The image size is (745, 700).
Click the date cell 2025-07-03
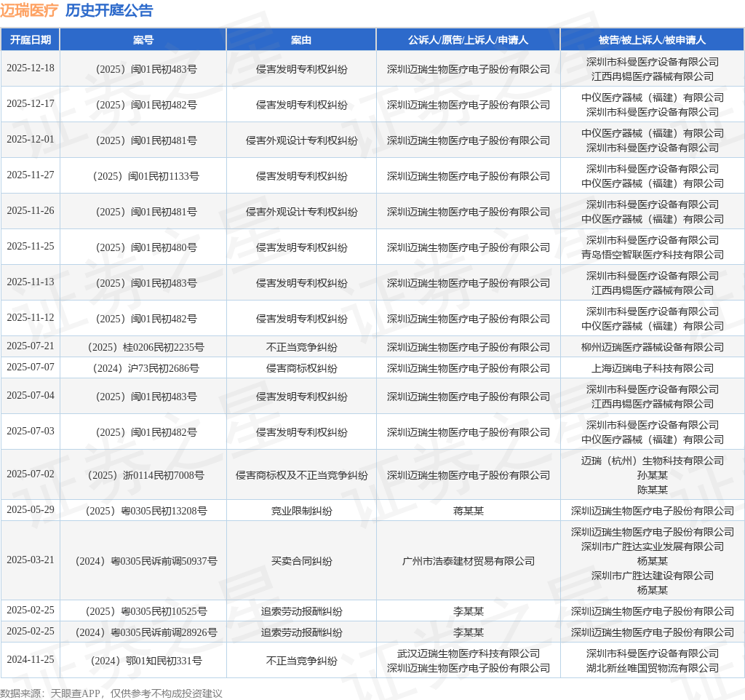point(31,431)
